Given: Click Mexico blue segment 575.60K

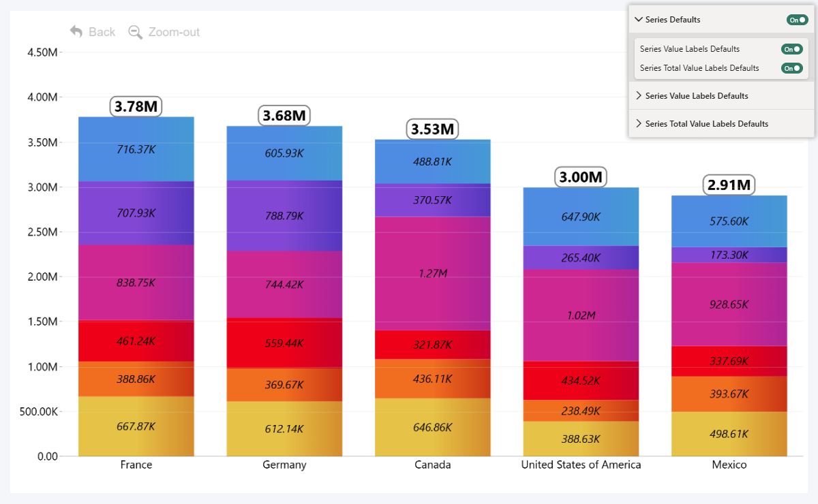Looking at the screenshot, I should point(729,221).
